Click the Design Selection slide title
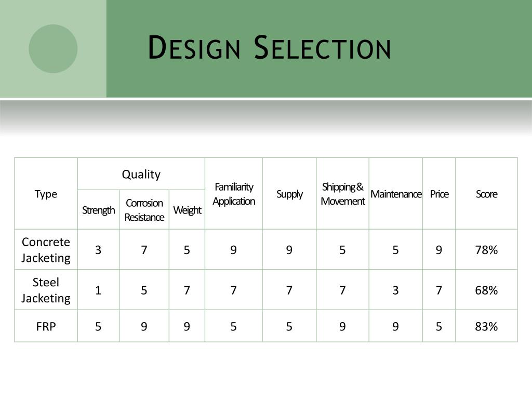The width and height of the screenshot is (532, 399). [x=270, y=48]
